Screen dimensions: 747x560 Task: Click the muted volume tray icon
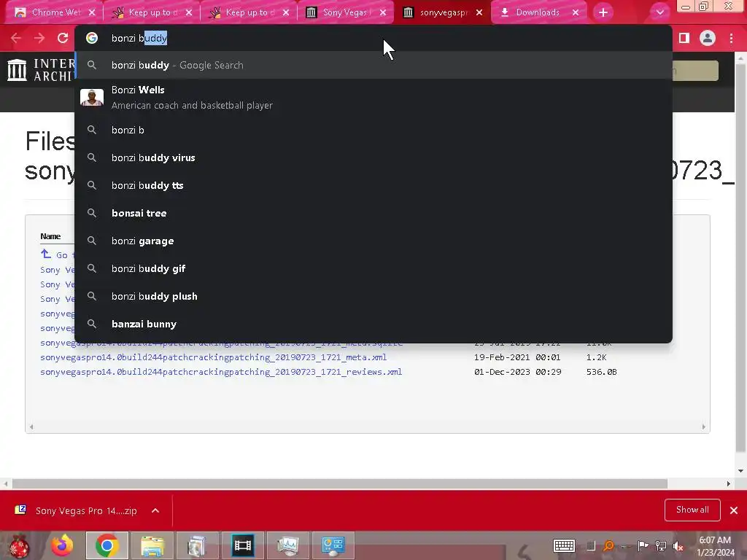pos(678,546)
